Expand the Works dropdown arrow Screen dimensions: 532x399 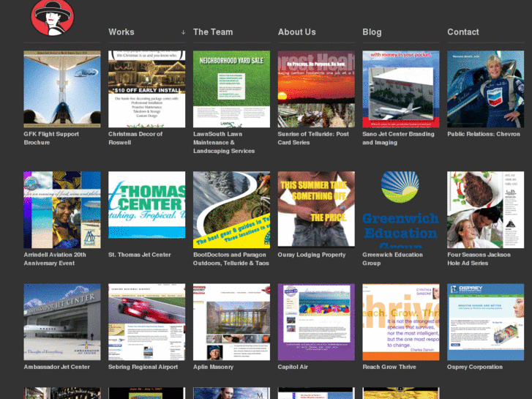(x=183, y=32)
